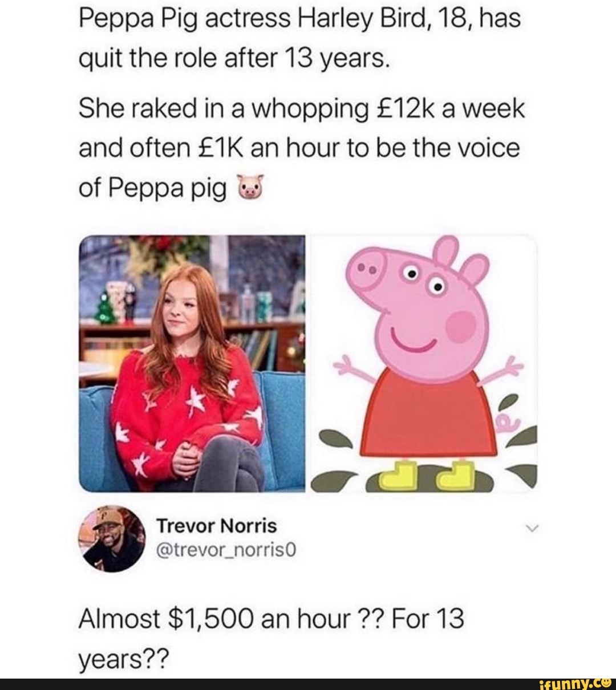Click the Trevor Norris display name
The height and width of the screenshot is (690, 616).
[x=217, y=526]
